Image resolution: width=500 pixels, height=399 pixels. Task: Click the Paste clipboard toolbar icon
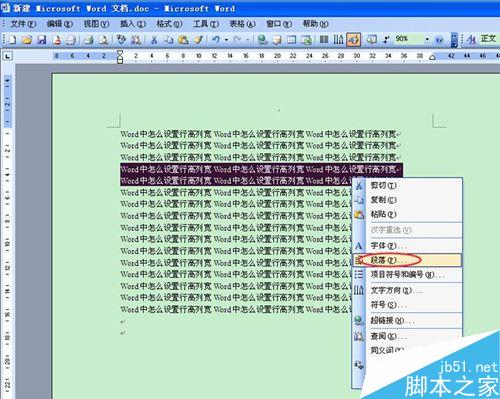point(183,40)
